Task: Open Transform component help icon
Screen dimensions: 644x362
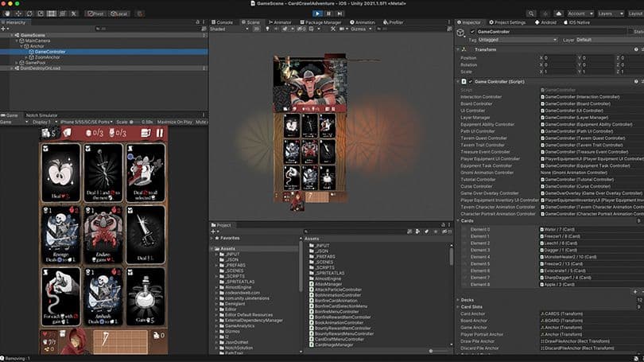Action: click(636, 49)
